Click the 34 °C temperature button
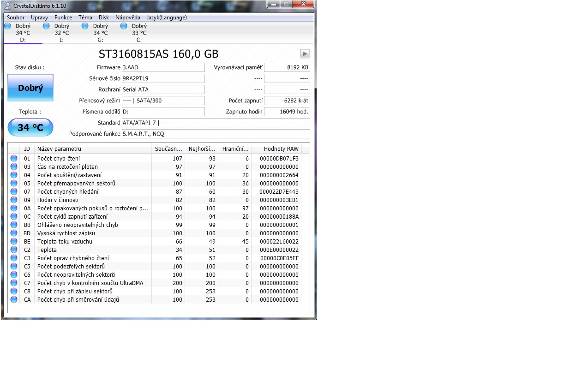This screenshot has height=381, width=588. tap(30, 127)
